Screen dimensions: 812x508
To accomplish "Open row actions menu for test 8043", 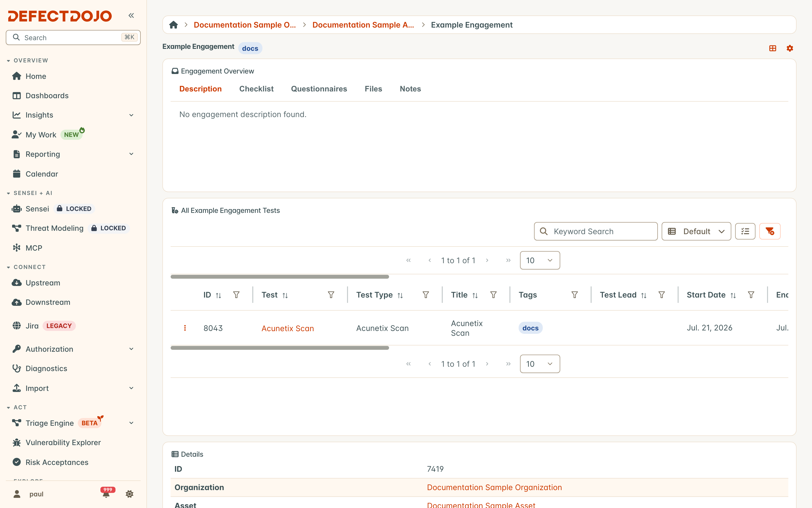I will coord(185,328).
